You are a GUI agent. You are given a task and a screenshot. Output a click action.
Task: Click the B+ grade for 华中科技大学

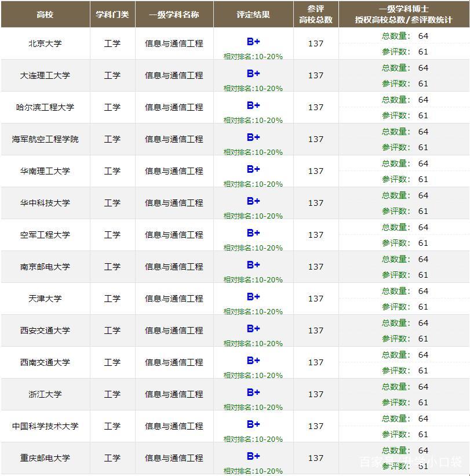click(x=253, y=201)
